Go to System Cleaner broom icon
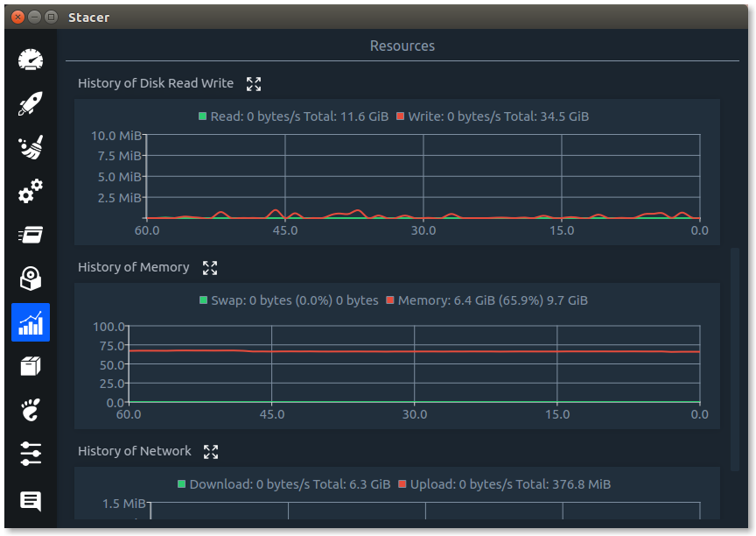Image resolution: width=756 pixels, height=536 pixels. pyautogui.click(x=31, y=148)
